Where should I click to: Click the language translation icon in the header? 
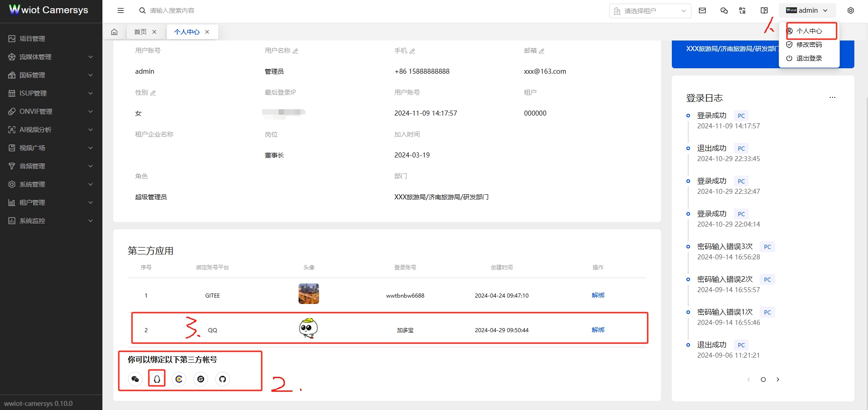coord(742,10)
